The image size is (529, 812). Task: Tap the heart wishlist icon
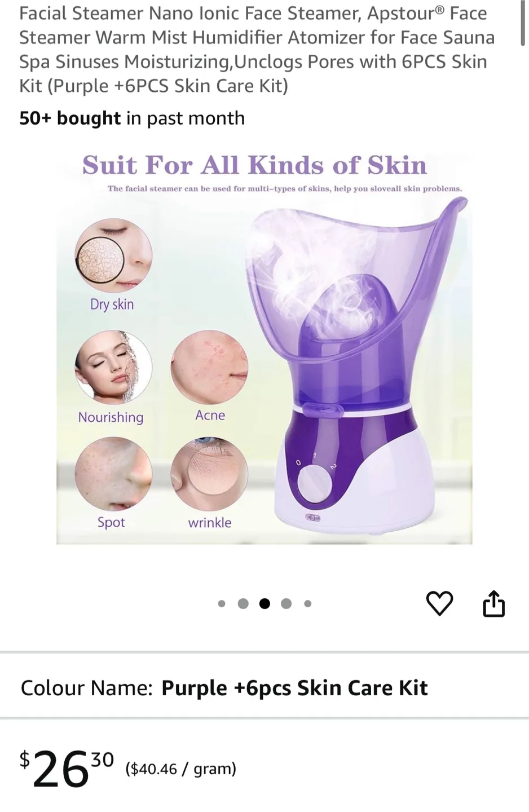tap(439, 603)
